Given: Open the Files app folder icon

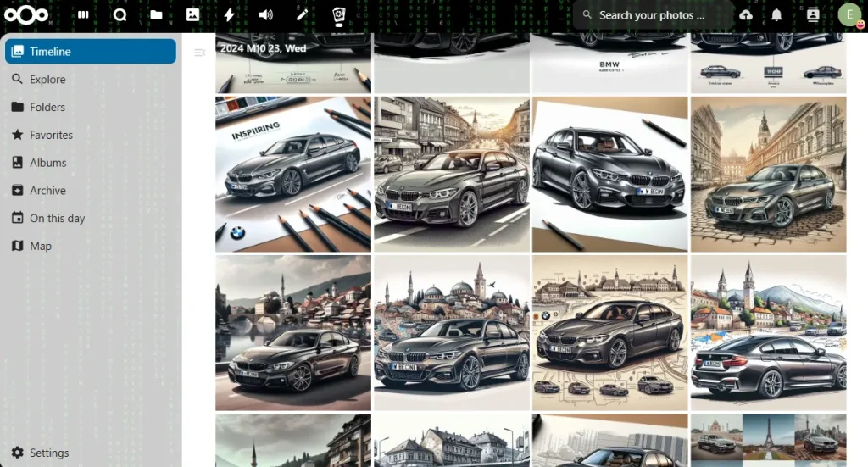Looking at the screenshot, I should coord(156,15).
